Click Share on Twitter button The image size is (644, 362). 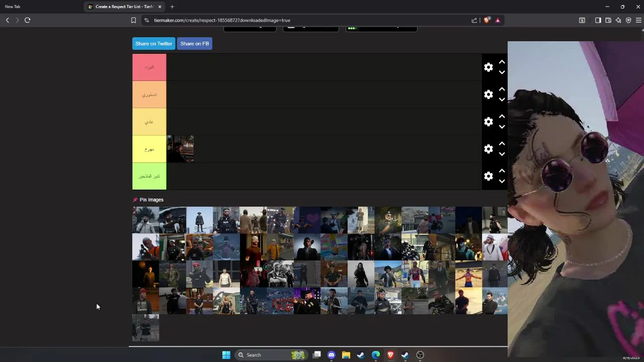153,44
